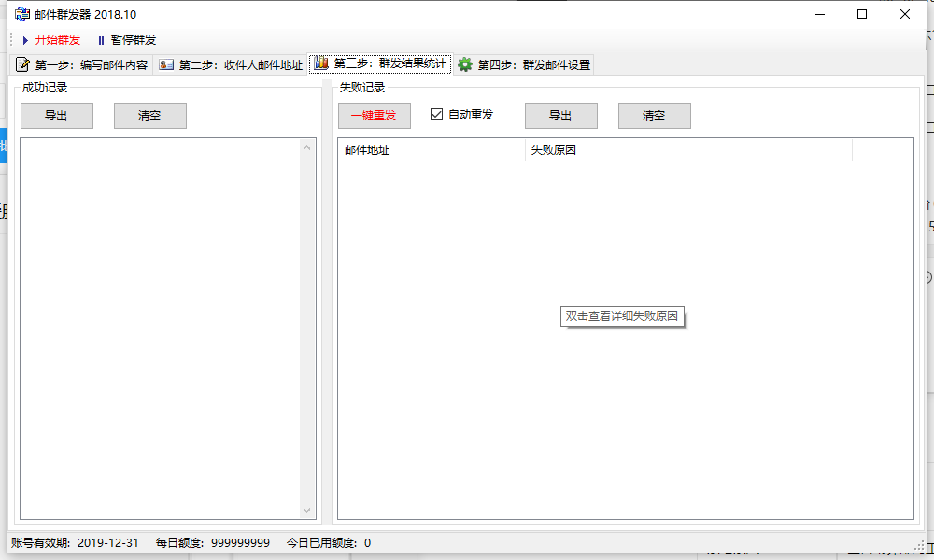Click the pause icon beside 暂停群发
This screenshot has height=560, width=934.
[101, 40]
